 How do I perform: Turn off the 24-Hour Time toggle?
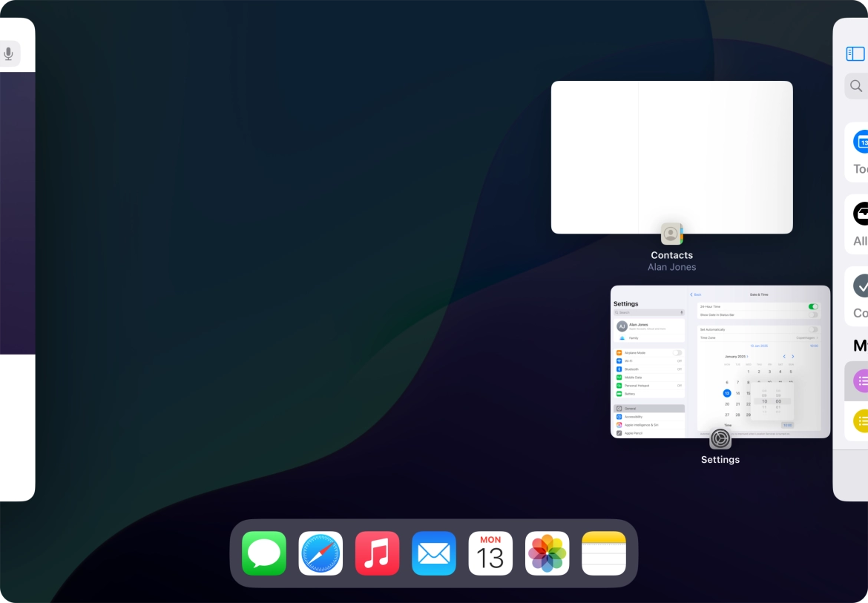click(x=815, y=306)
